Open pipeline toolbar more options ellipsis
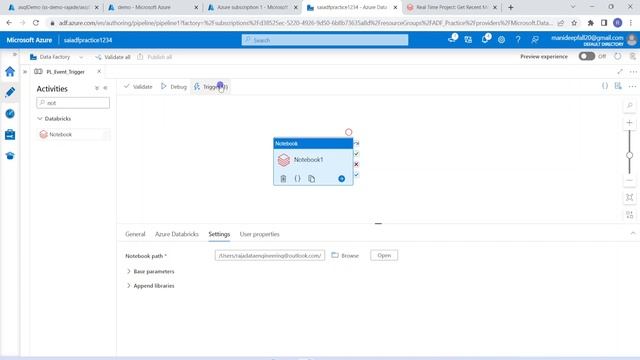This screenshot has height=360, width=640. tap(632, 87)
